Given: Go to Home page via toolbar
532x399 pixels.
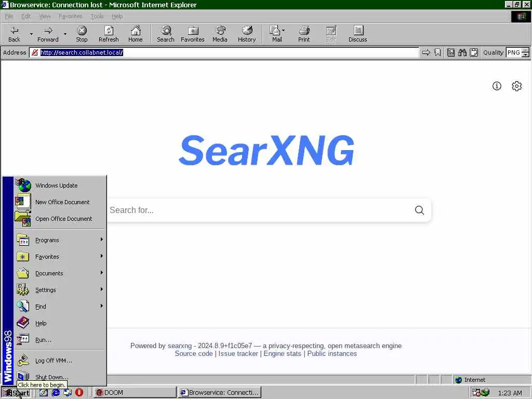Looking at the screenshot, I should pos(136,34).
